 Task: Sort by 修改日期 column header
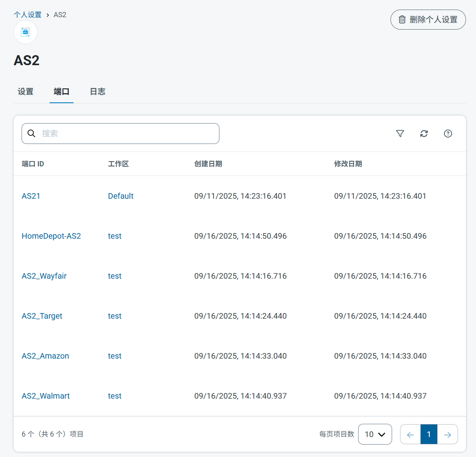(348, 164)
